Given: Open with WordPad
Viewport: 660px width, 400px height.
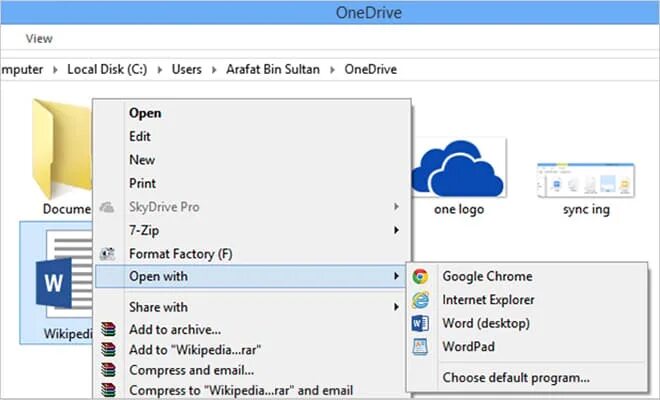Looking at the screenshot, I should click(x=527, y=347).
